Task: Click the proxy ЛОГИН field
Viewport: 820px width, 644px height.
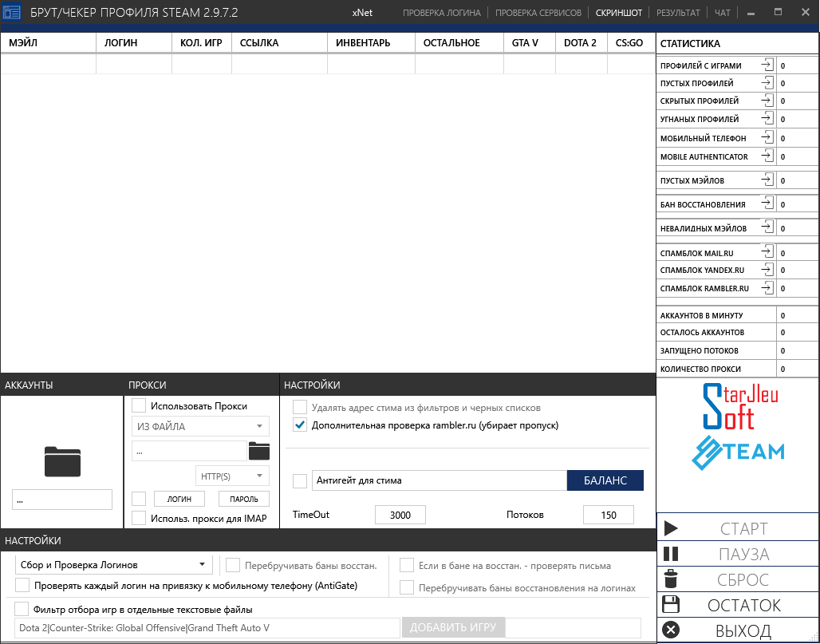Action: pyautogui.click(x=179, y=499)
